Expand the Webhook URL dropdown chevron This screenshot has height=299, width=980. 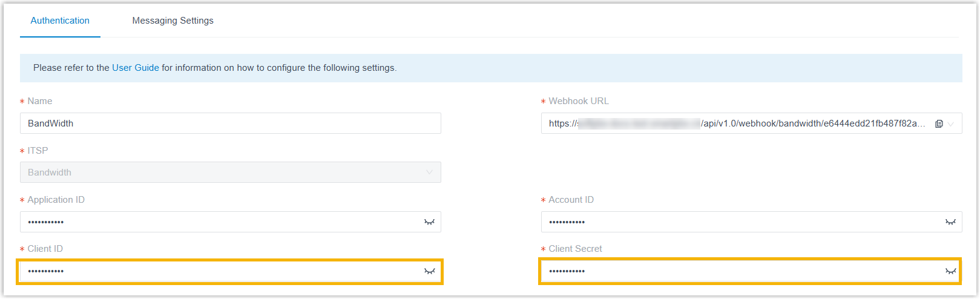pos(951,123)
